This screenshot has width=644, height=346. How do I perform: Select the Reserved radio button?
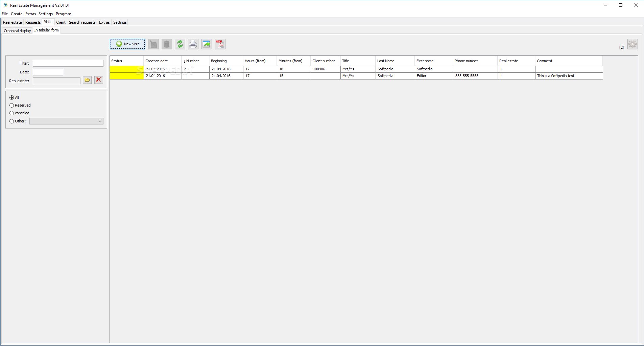tap(11, 105)
